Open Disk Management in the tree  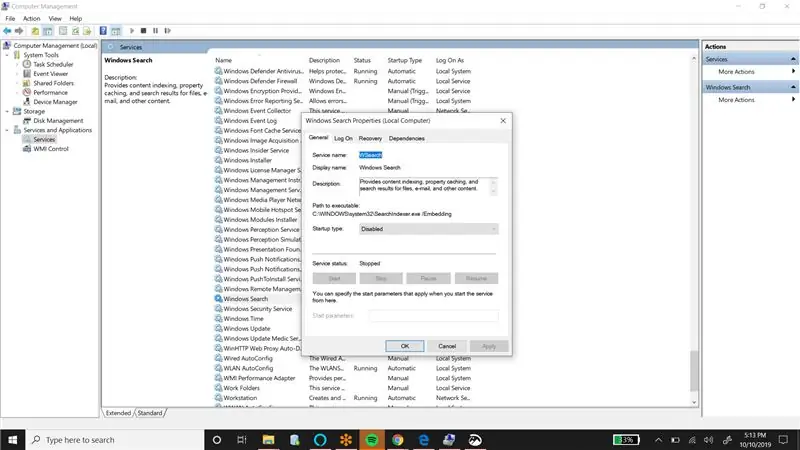coord(58,121)
